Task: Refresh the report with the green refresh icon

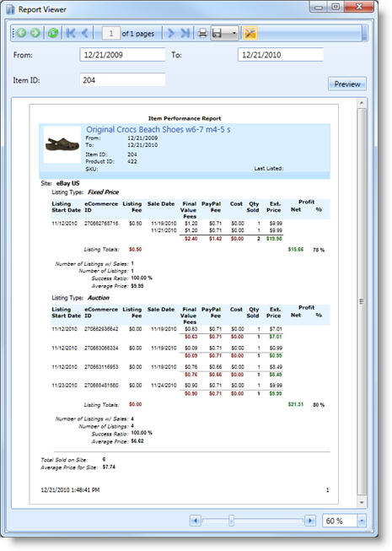Action: pyautogui.click(x=53, y=33)
